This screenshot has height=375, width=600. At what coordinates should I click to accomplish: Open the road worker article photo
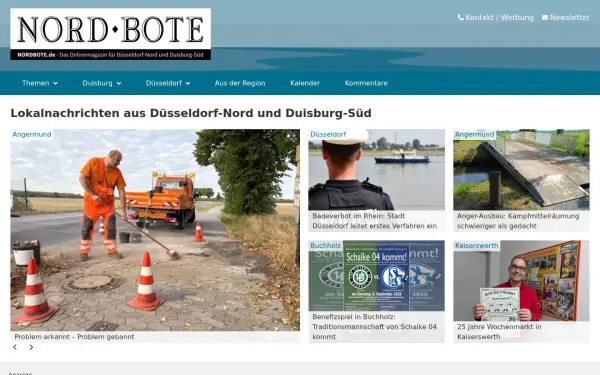pyautogui.click(x=155, y=230)
